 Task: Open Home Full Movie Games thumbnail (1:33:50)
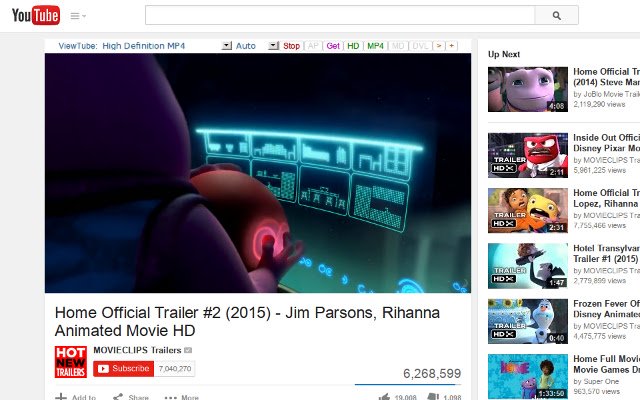[x=528, y=376]
